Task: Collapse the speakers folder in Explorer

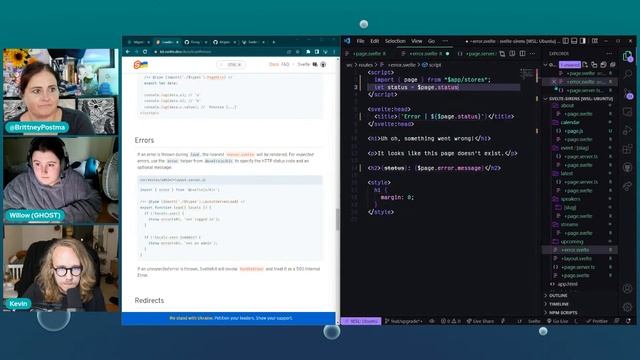Action: click(570, 199)
